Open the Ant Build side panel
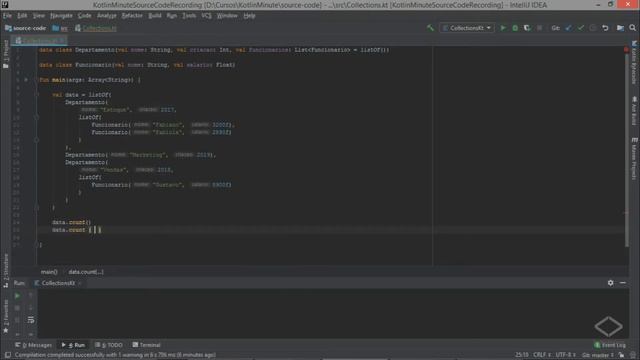 tap(634, 111)
